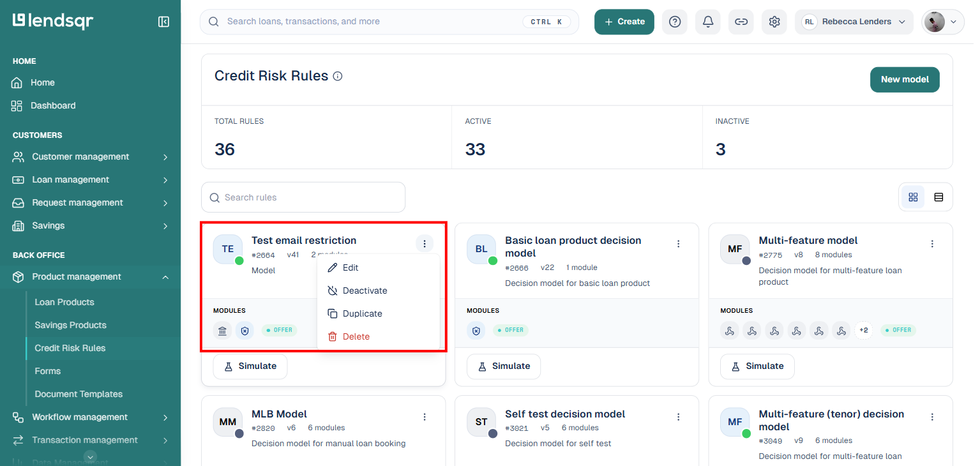Expand Customer management menu
This screenshot has height=466, width=980.
[x=90, y=157]
